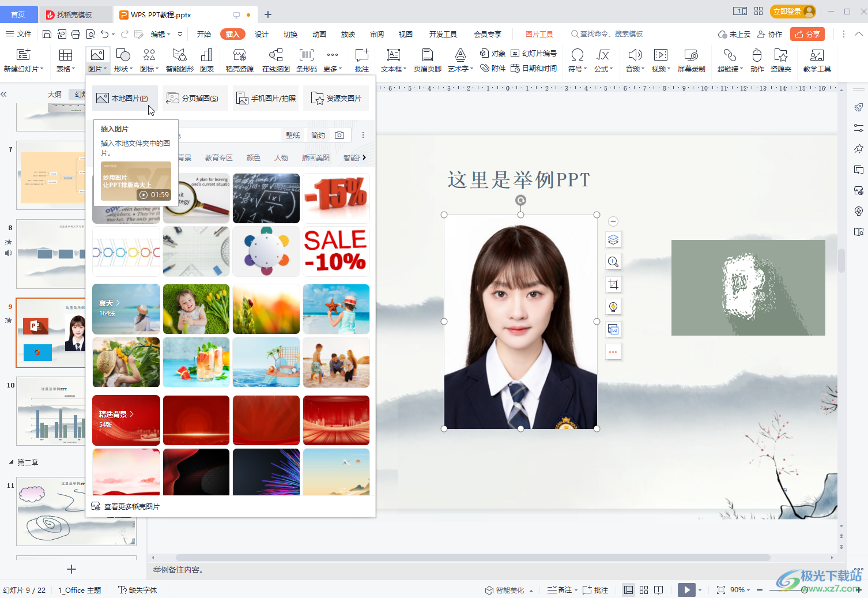Move the vertical scrollbar of the slide editor
868x598 pixels.
tap(841, 261)
